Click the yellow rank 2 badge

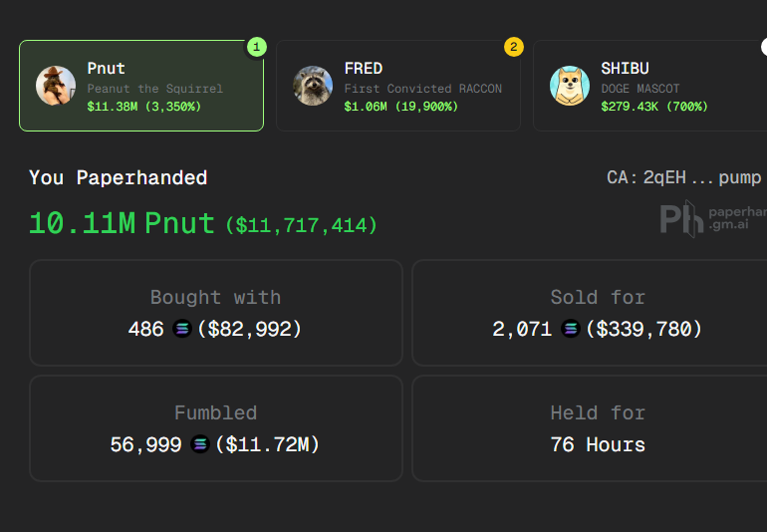(514, 47)
